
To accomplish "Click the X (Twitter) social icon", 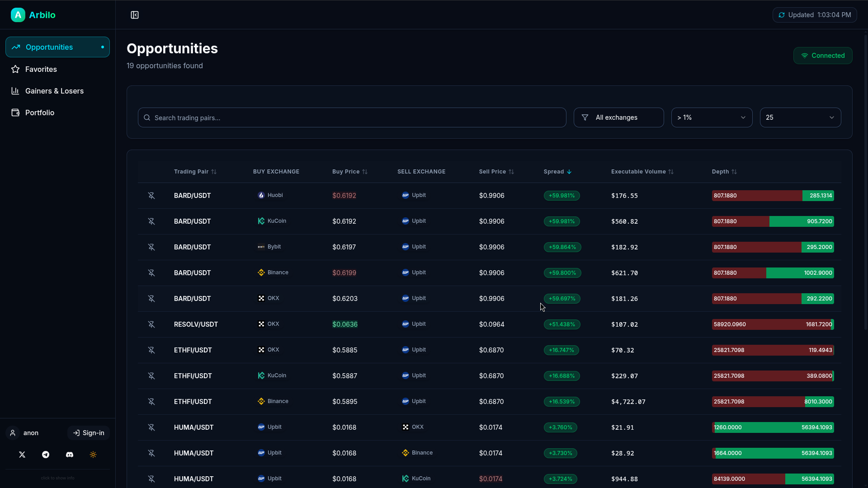I will pyautogui.click(x=22, y=455).
